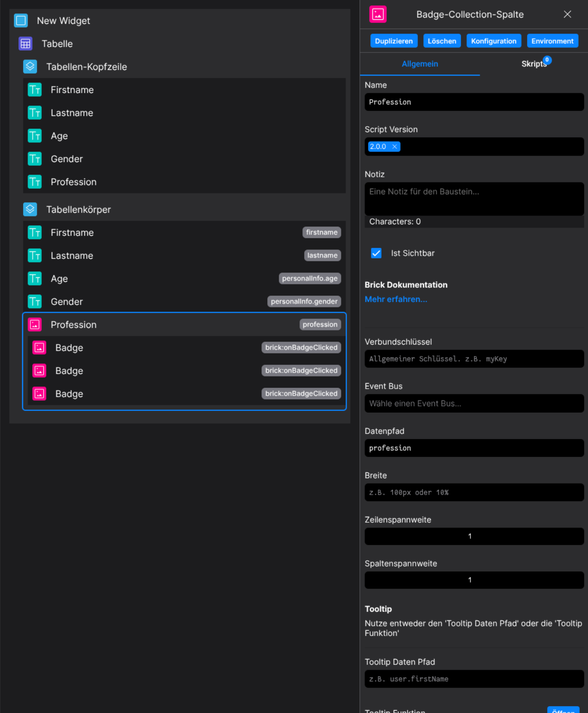Click the Profession badge-collection icon in the tree

(35, 324)
